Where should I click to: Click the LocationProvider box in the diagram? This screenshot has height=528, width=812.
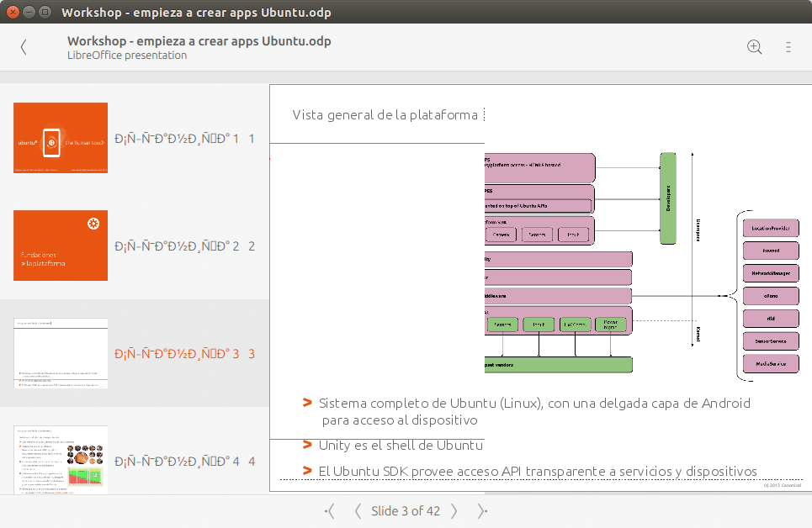771,228
